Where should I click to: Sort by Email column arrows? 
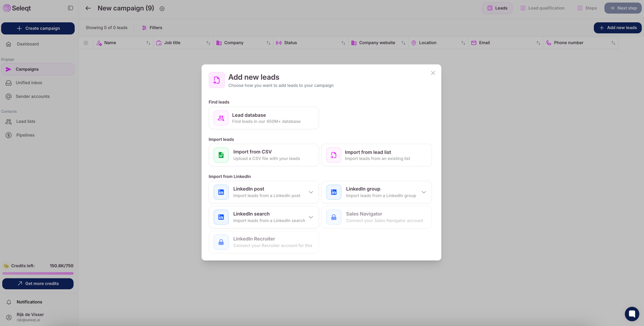(538, 43)
